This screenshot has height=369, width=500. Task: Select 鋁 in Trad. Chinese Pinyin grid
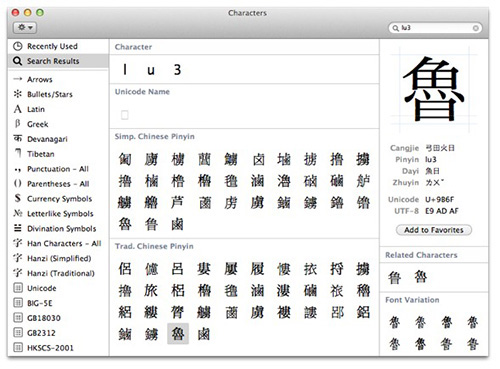tap(363, 312)
